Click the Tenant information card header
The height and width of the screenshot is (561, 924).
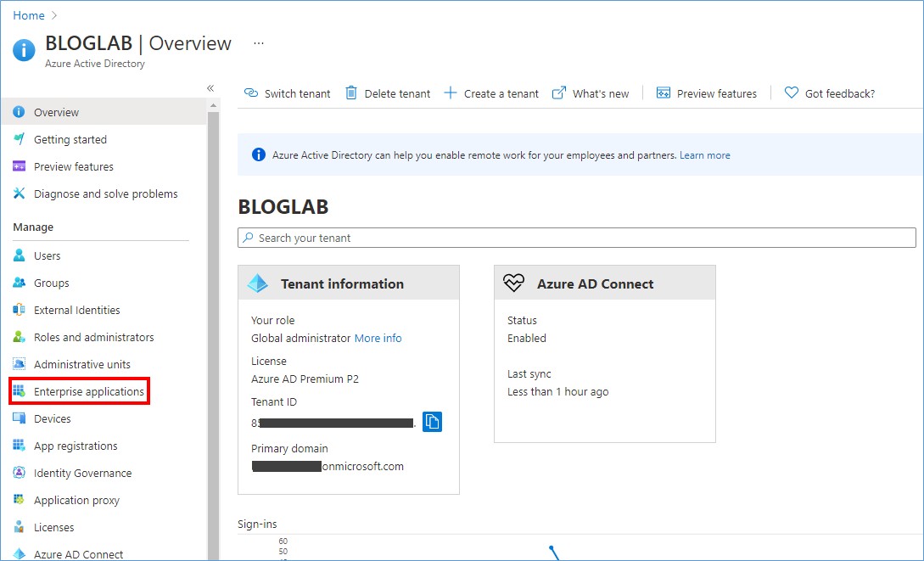pos(348,283)
